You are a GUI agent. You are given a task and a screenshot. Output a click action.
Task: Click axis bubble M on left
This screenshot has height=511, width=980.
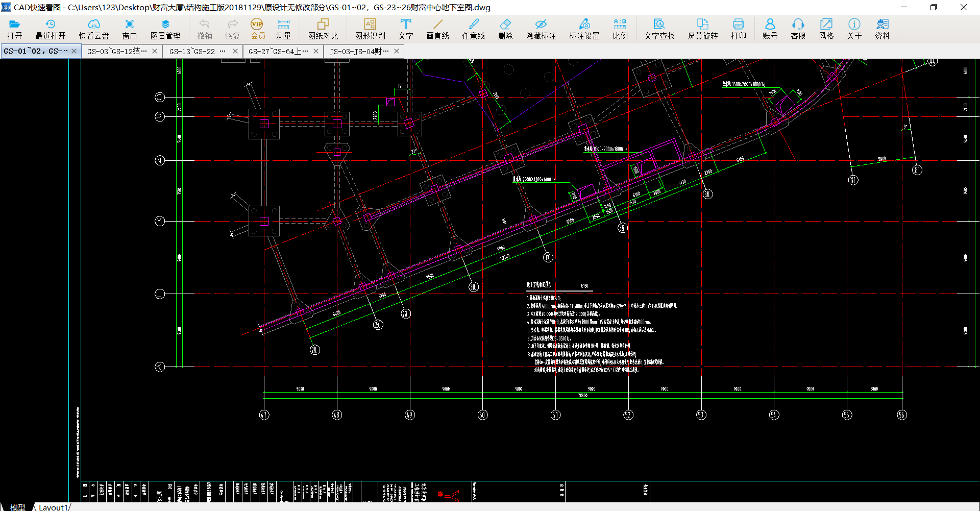coord(160,221)
